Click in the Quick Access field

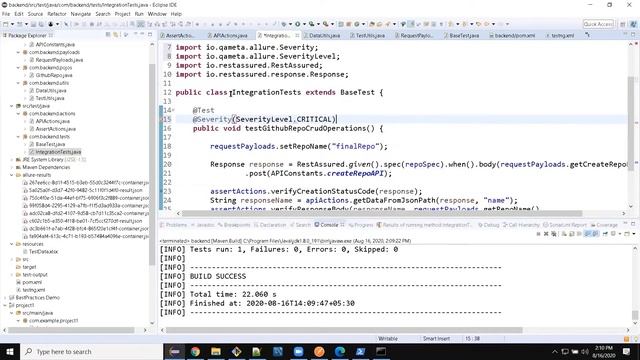point(598,24)
